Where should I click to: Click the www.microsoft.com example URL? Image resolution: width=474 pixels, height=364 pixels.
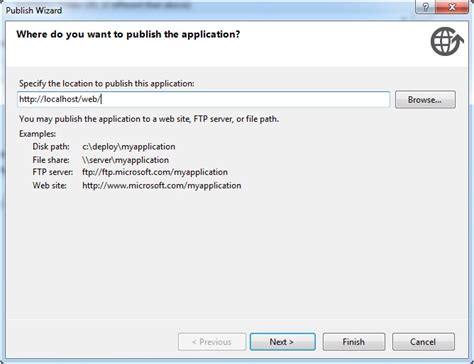pyautogui.click(x=162, y=186)
